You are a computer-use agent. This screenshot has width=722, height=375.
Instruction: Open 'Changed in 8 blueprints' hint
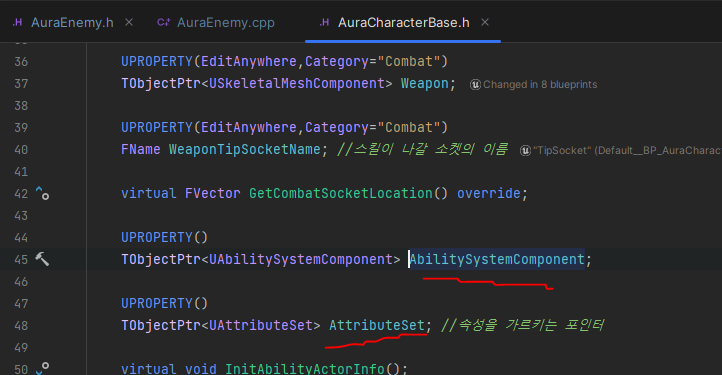tap(540, 85)
